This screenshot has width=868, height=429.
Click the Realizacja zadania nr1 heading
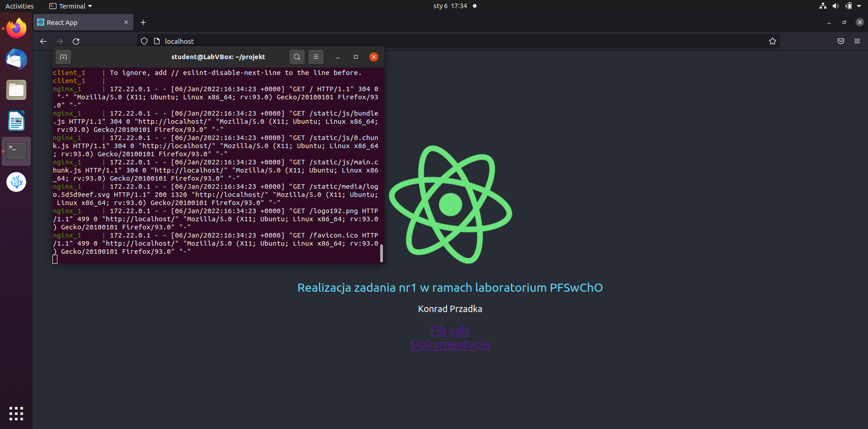[450, 288]
